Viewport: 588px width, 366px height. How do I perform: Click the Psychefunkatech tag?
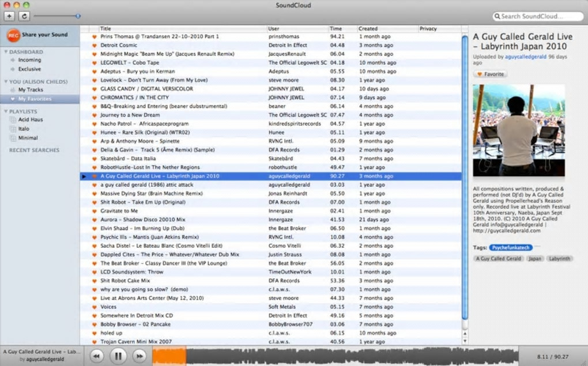(x=511, y=247)
